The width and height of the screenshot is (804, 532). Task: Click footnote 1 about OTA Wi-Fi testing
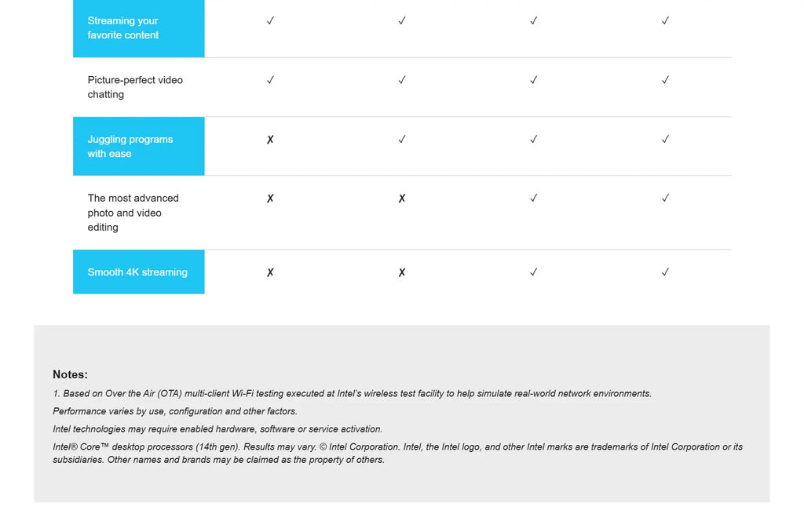[352, 394]
